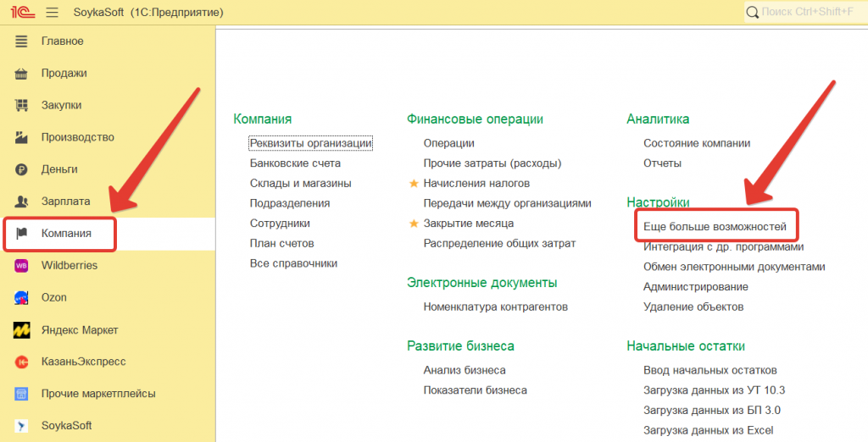Click the Продажи basket icon
This screenshot has height=442, width=868.
point(22,74)
